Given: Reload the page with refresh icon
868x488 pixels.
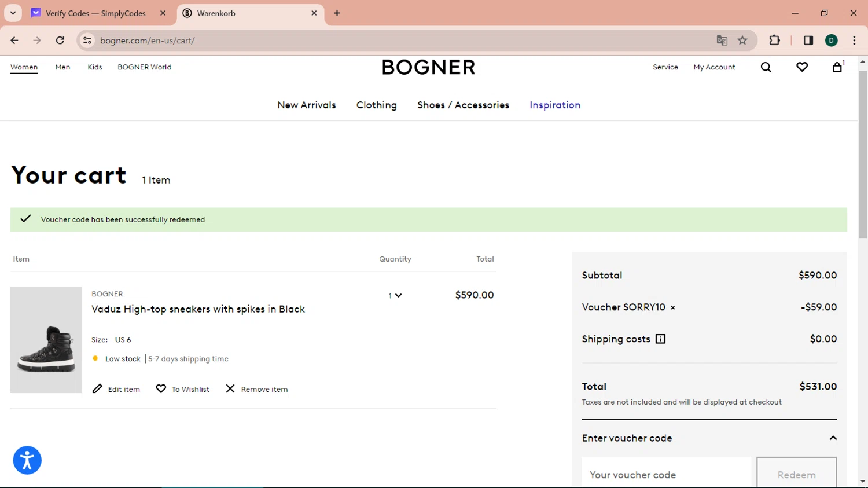Looking at the screenshot, I should click(60, 40).
